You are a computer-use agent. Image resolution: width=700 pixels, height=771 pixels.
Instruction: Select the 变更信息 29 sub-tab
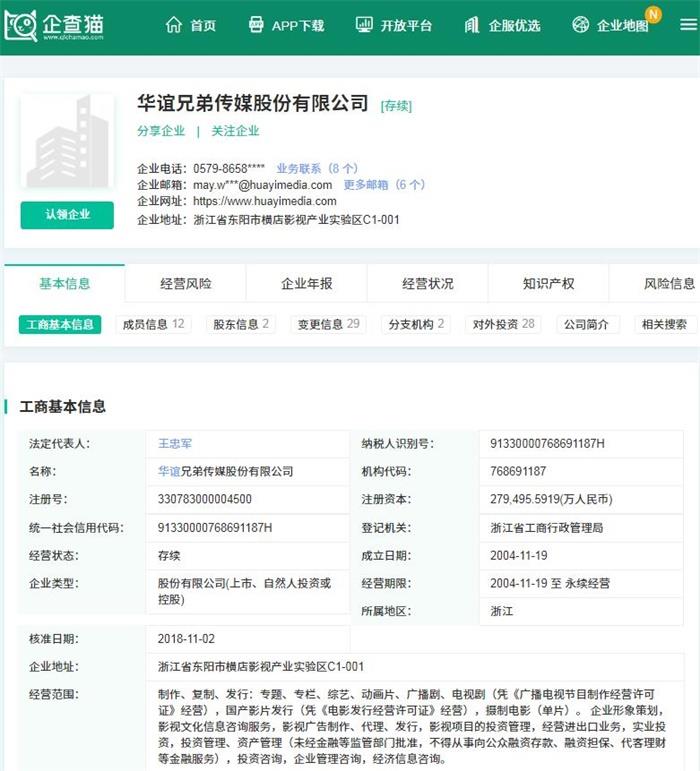pos(325,324)
